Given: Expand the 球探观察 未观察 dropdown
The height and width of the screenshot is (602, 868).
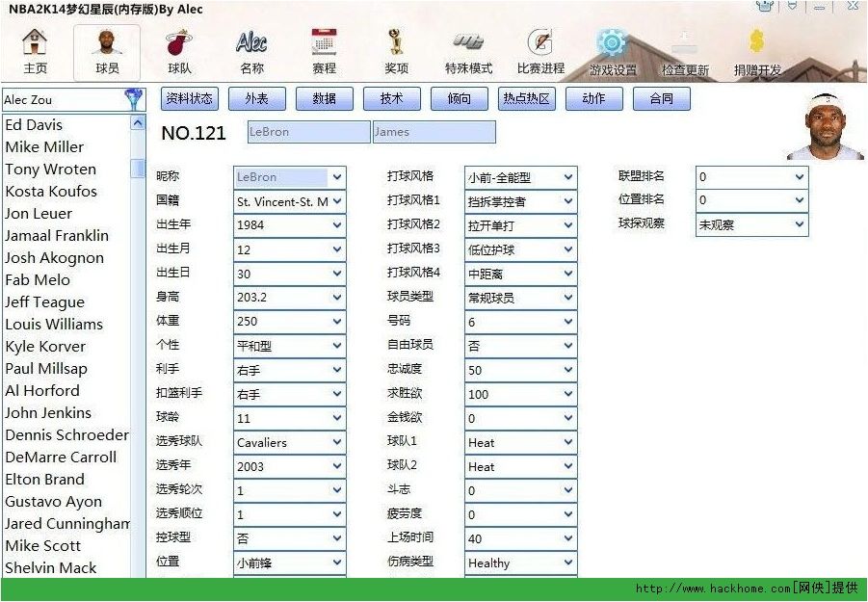Looking at the screenshot, I should (x=800, y=224).
